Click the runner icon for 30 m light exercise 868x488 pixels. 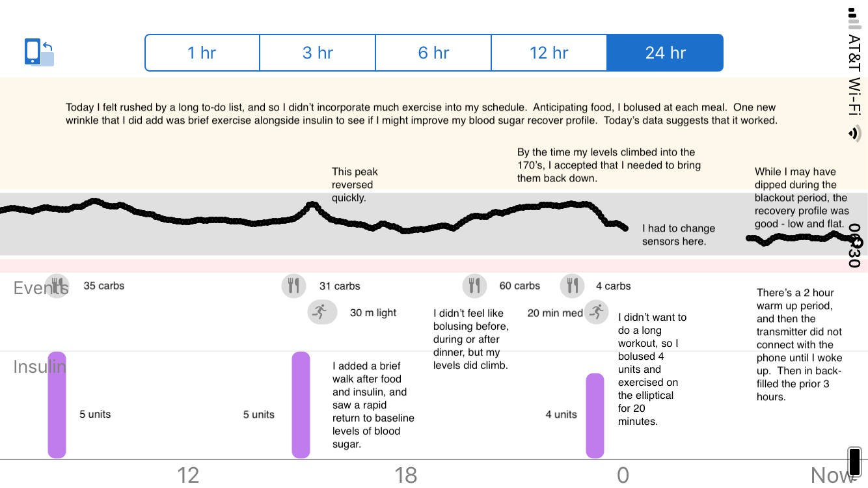321,312
